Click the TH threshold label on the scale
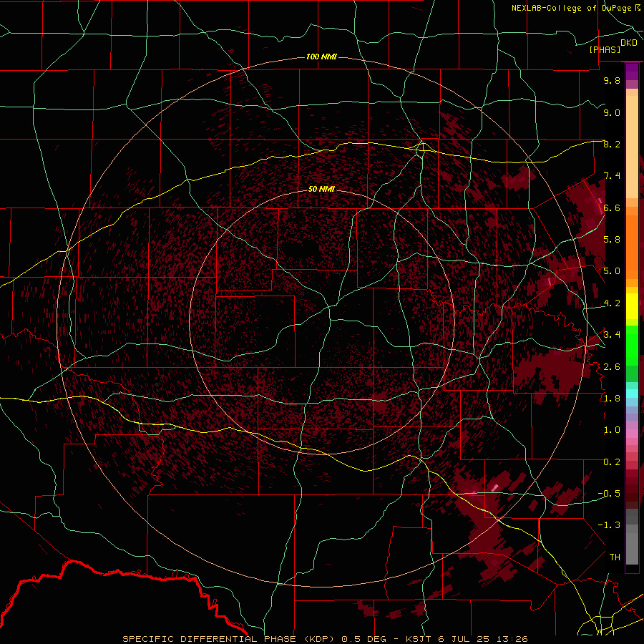This screenshot has width=644, height=644. coord(615,557)
